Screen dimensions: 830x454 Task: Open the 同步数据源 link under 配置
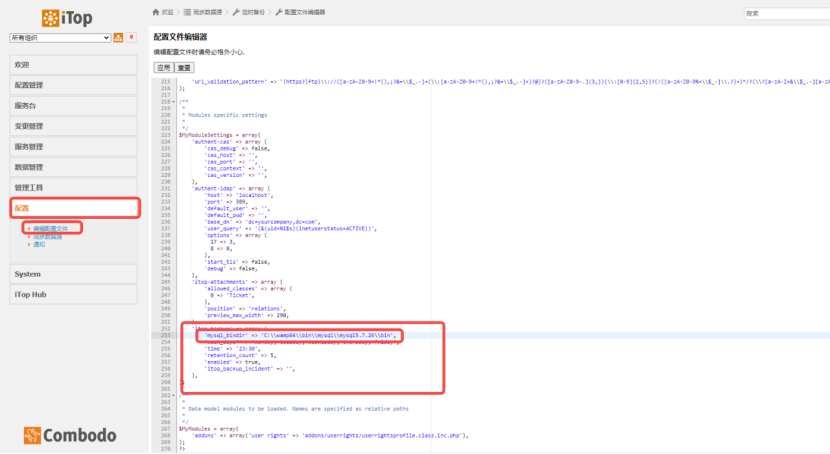coord(48,237)
